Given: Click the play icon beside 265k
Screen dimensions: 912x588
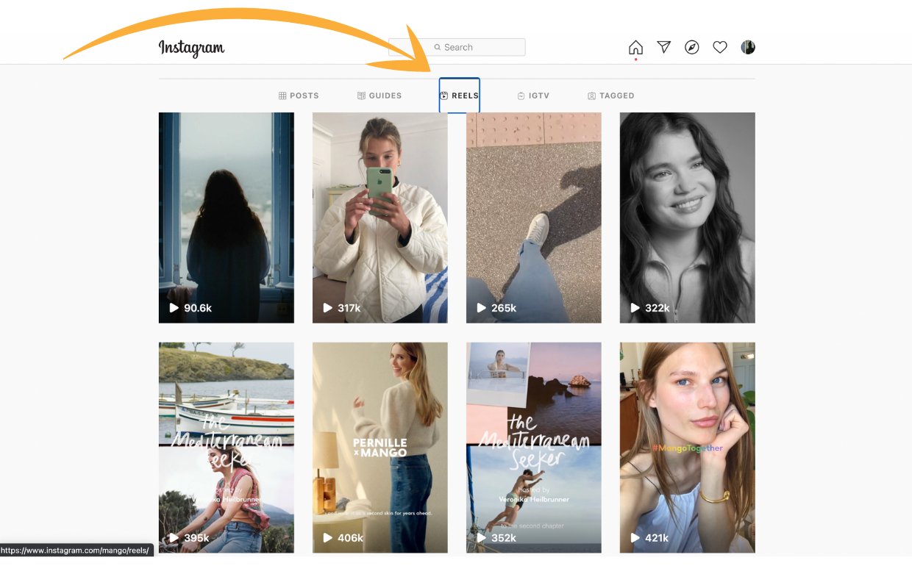Looking at the screenshot, I should 482,308.
